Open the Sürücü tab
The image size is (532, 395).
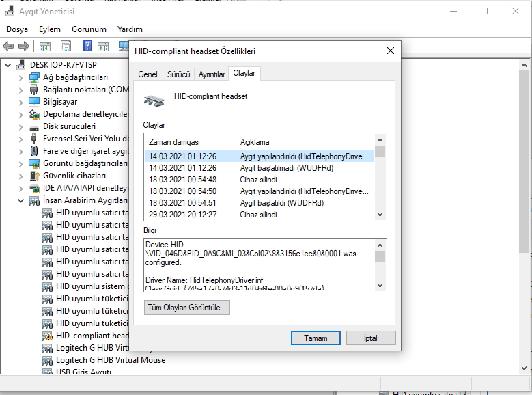[x=178, y=74]
